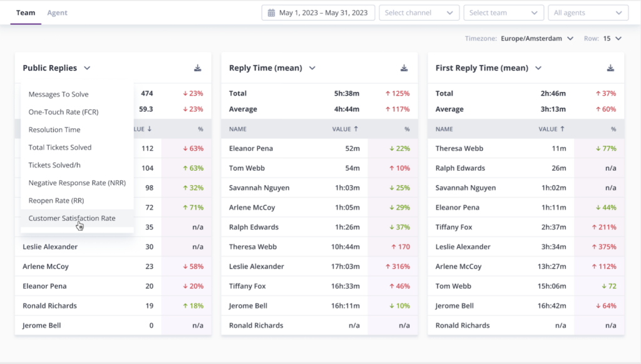Click Arlene McCoy in Public Replies table
641x364 pixels.
point(45,266)
